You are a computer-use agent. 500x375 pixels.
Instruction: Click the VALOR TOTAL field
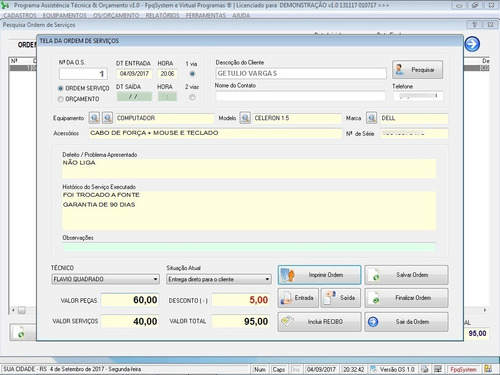(x=241, y=321)
